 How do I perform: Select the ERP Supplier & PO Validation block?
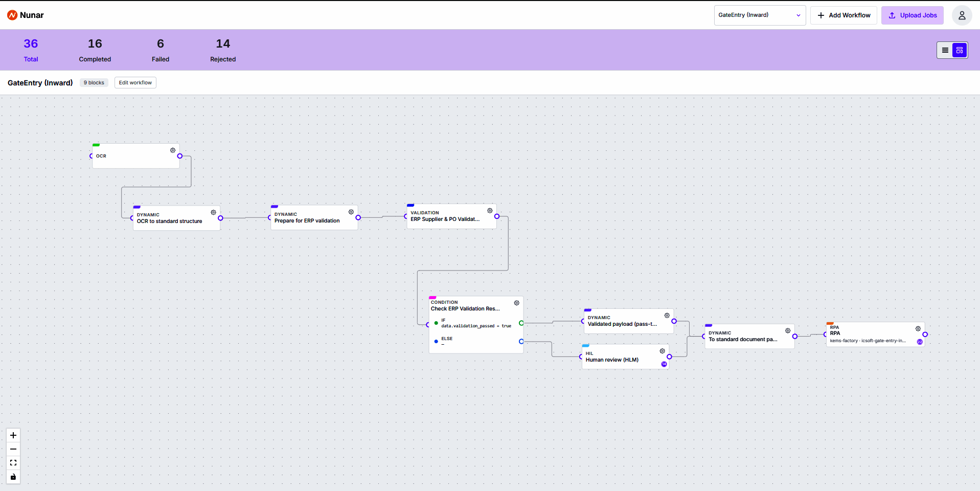(451, 216)
